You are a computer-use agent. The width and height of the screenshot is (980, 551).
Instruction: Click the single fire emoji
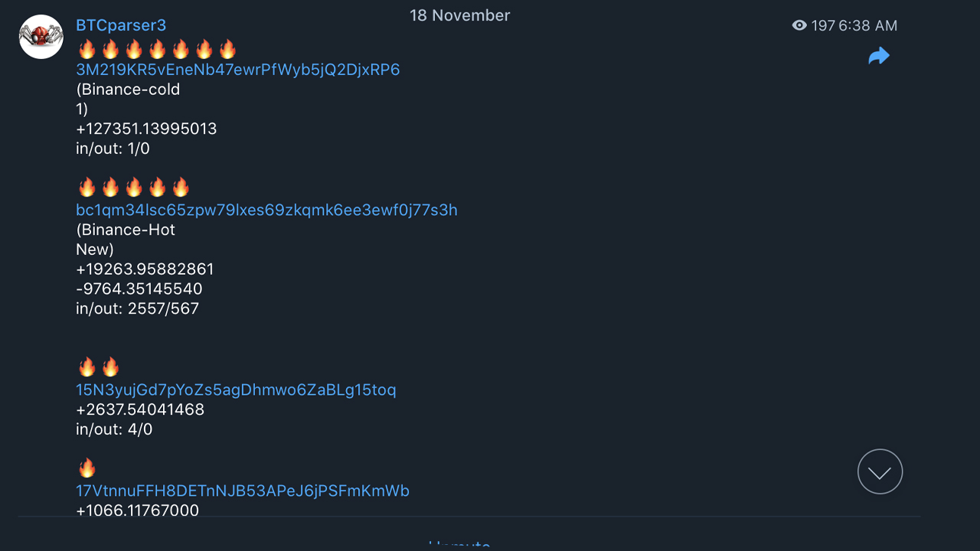[87, 468]
